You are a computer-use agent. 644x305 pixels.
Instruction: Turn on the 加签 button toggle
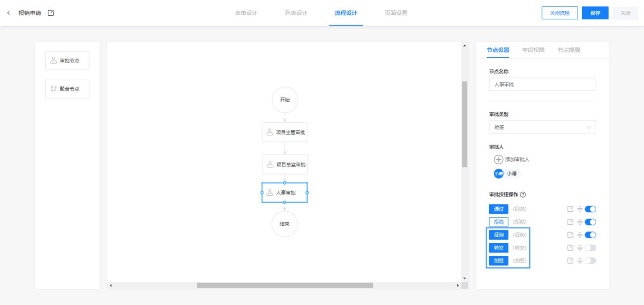point(590,261)
